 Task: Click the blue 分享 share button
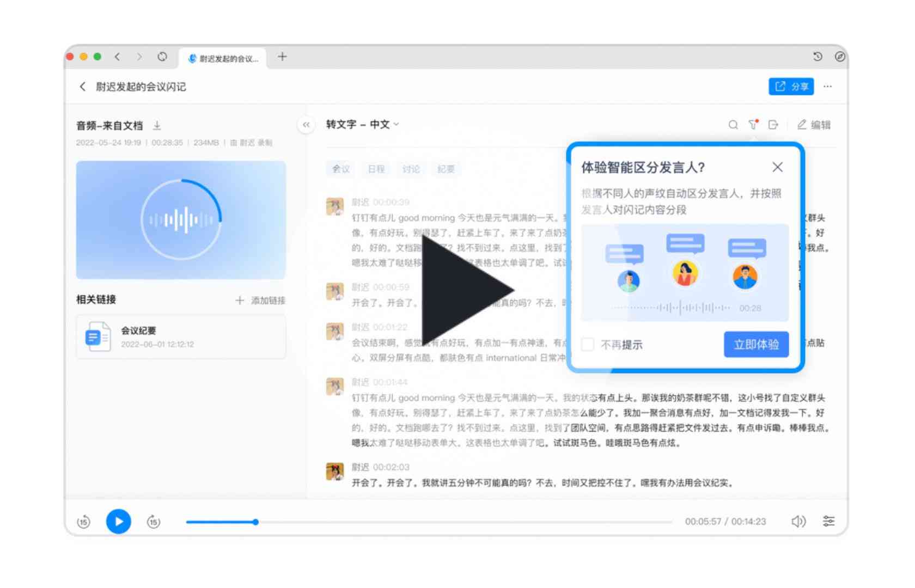(x=791, y=87)
